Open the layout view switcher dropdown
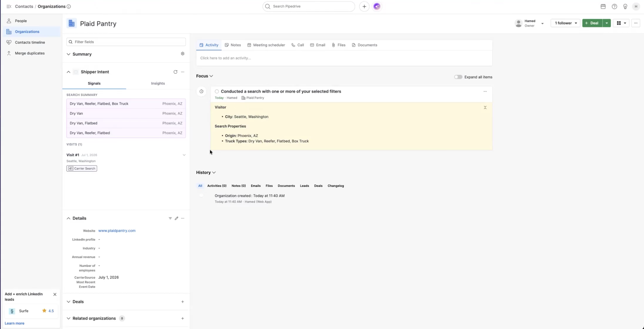The width and height of the screenshot is (644, 329). click(621, 23)
